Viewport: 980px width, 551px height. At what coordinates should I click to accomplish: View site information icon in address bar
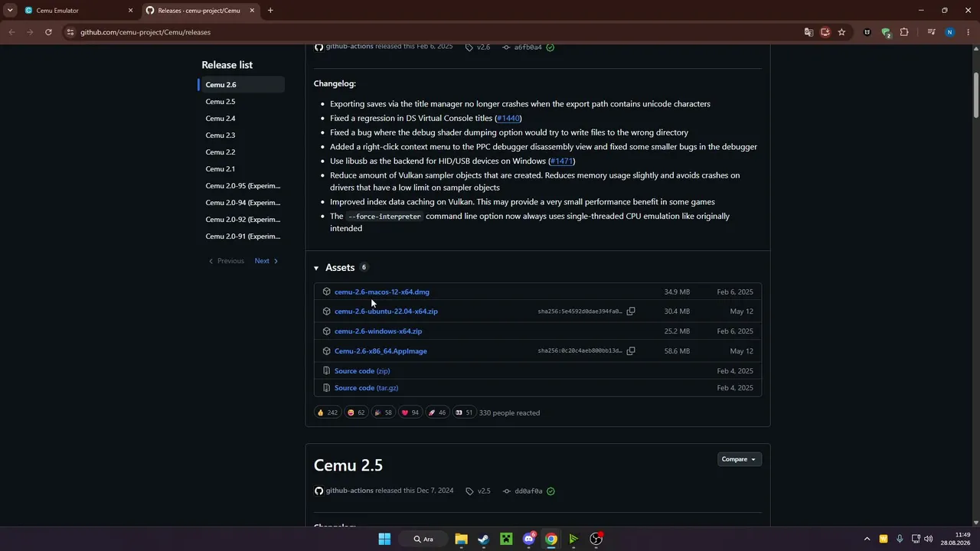(70, 32)
